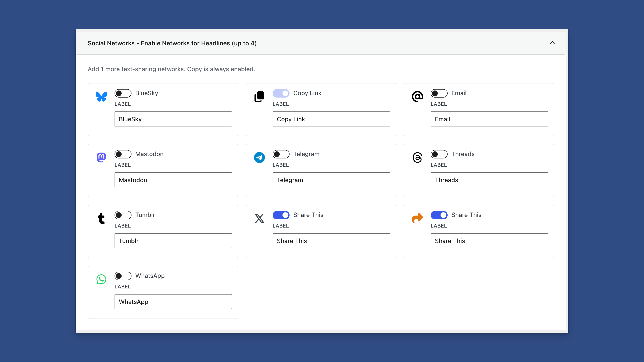This screenshot has width=644, height=362.
Task: Click the Social Networks panel header title
Action: tap(172, 43)
